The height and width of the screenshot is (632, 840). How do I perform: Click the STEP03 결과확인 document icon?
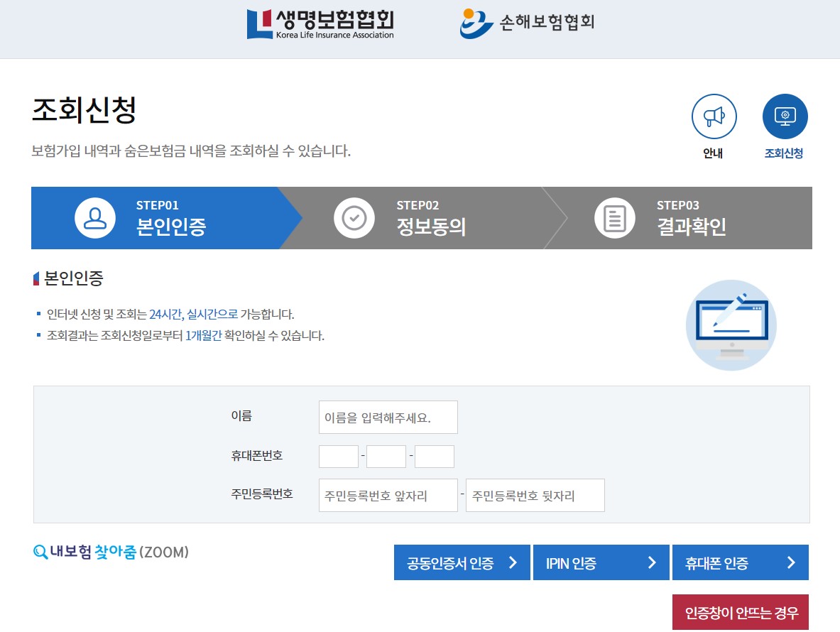pos(614,218)
